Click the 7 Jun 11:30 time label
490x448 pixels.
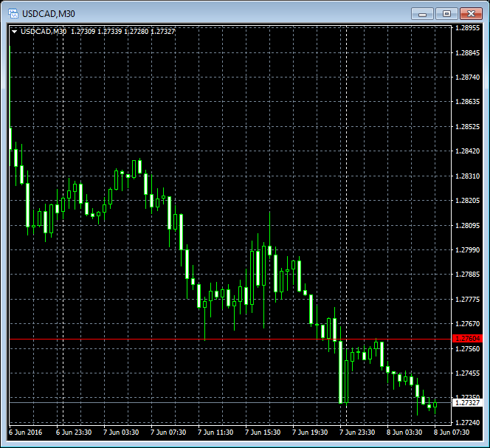click(215, 432)
